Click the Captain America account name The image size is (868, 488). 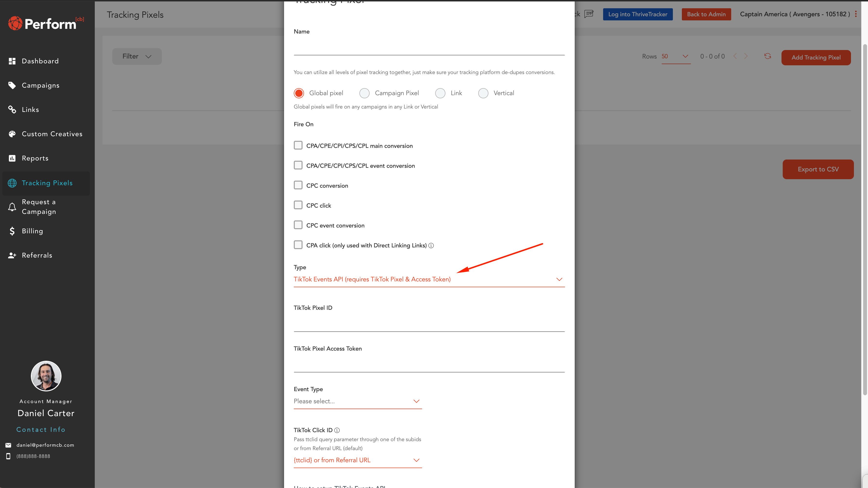(x=795, y=14)
